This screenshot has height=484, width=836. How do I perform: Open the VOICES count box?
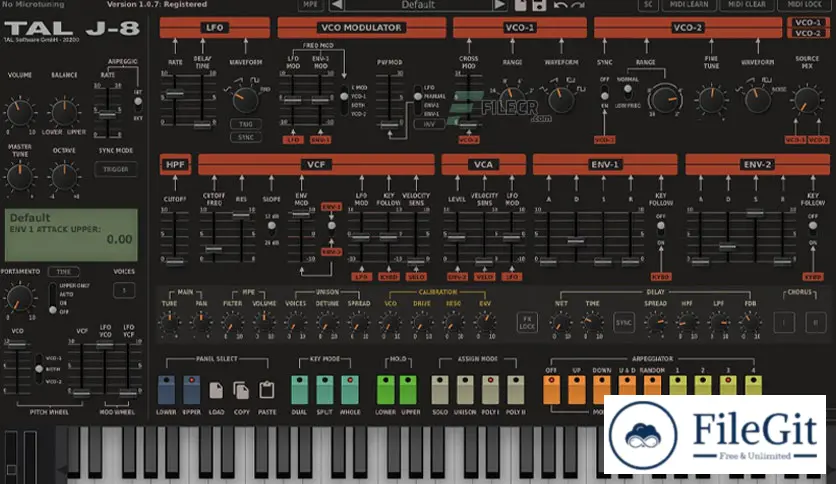click(x=124, y=291)
